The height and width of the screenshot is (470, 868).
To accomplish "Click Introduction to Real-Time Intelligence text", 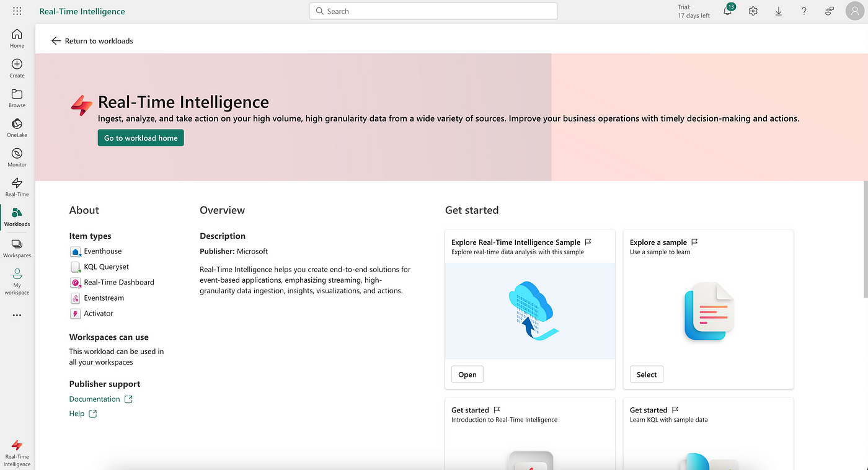I will coord(505,420).
